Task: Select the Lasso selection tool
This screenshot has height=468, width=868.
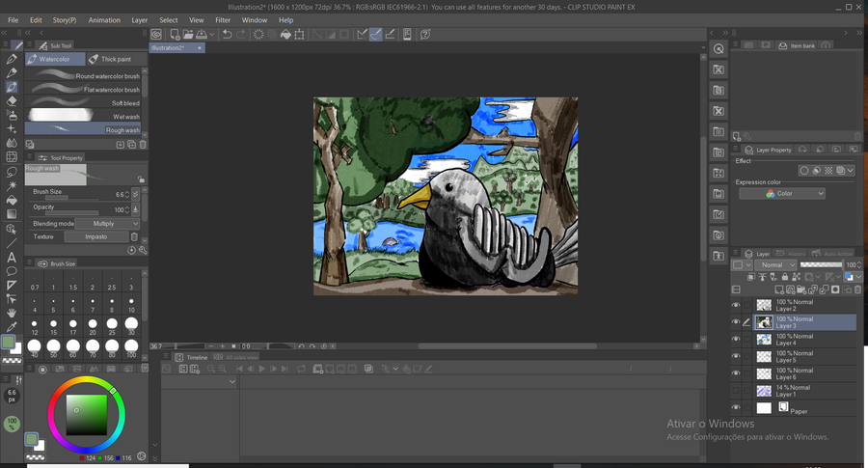Action: pyautogui.click(x=12, y=172)
